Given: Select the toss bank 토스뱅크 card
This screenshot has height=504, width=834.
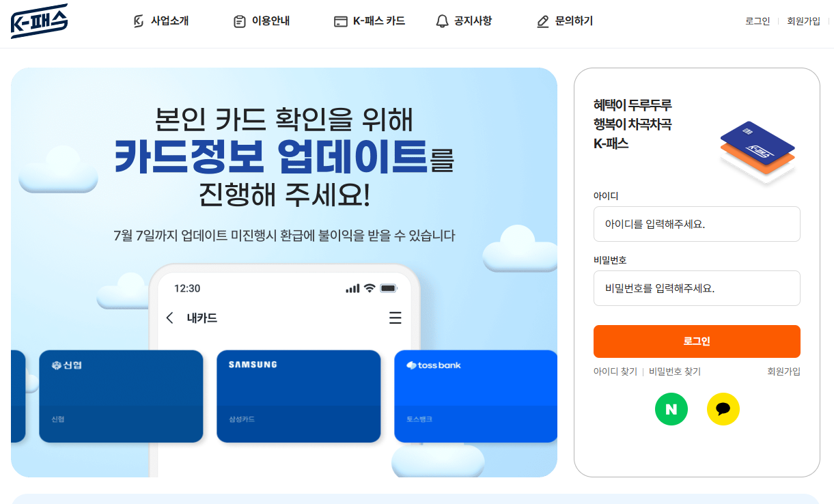Looking at the screenshot, I should tap(475, 396).
